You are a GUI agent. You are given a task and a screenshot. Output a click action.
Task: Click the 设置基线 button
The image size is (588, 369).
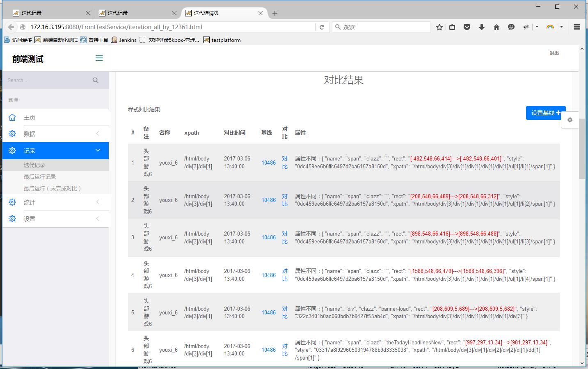[x=546, y=113]
